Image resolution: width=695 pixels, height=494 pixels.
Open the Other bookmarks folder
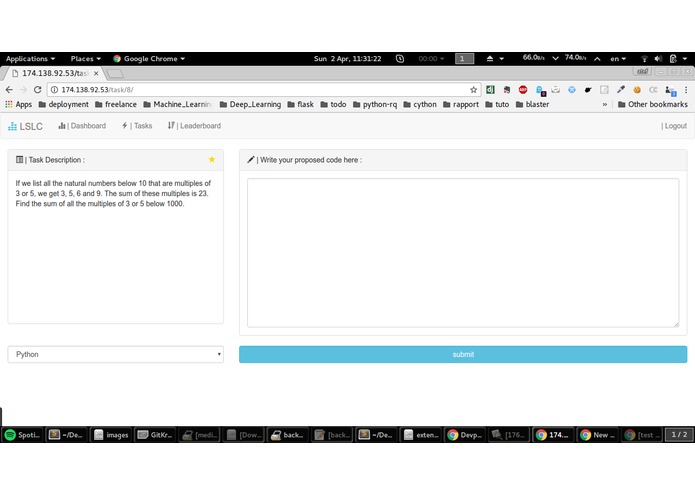653,105
